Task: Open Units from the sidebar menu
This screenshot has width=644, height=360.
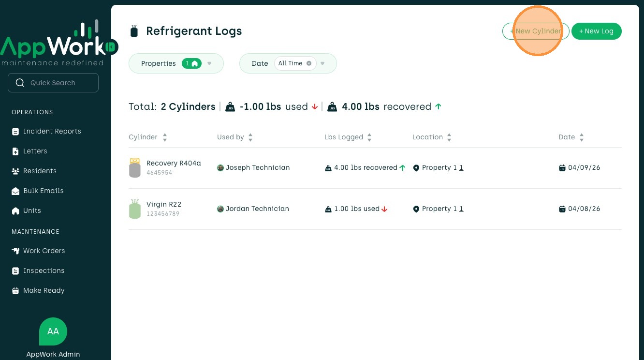Action: coord(32,211)
